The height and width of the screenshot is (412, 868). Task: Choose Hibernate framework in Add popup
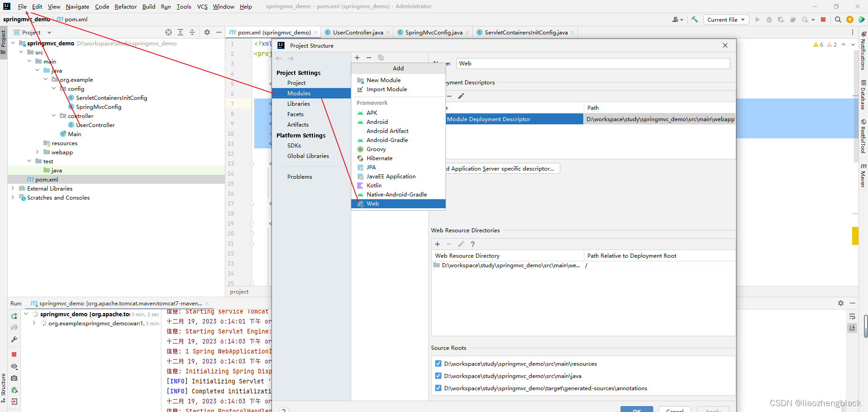[398, 158]
